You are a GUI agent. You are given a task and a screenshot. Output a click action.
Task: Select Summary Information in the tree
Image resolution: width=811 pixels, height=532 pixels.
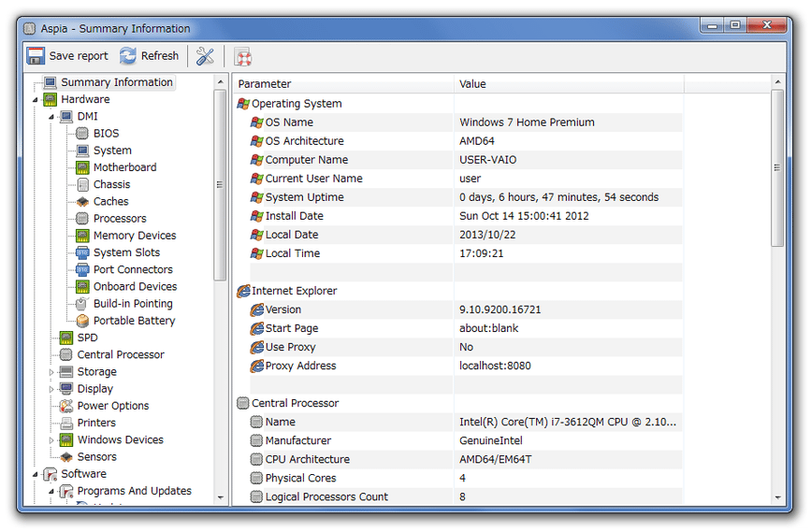tap(117, 82)
